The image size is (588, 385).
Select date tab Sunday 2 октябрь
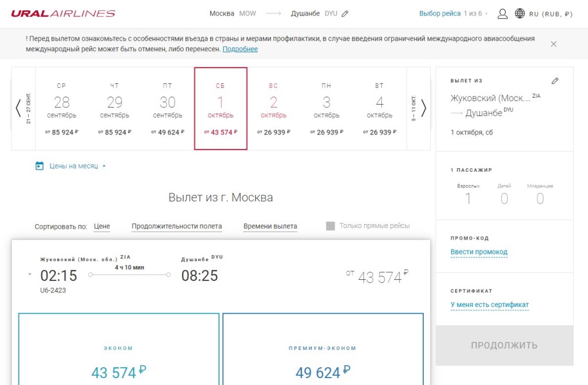tap(273, 109)
